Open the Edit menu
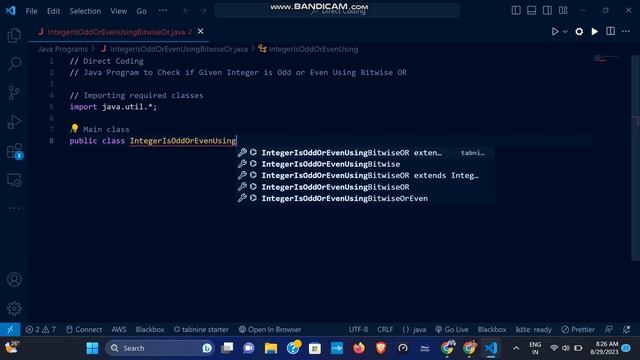The image size is (640, 360). (53, 11)
